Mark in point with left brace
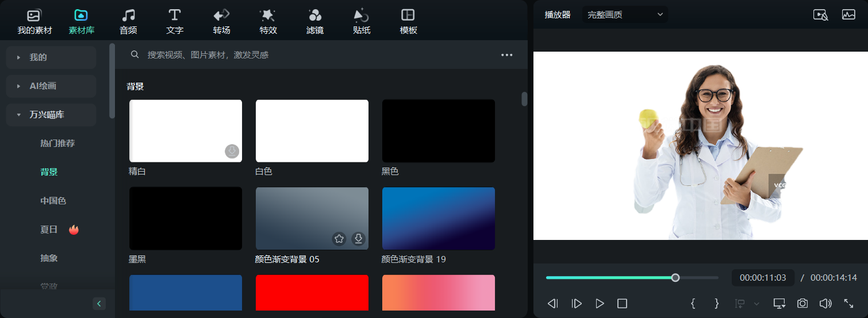The height and width of the screenshot is (318, 868). coord(693,303)
